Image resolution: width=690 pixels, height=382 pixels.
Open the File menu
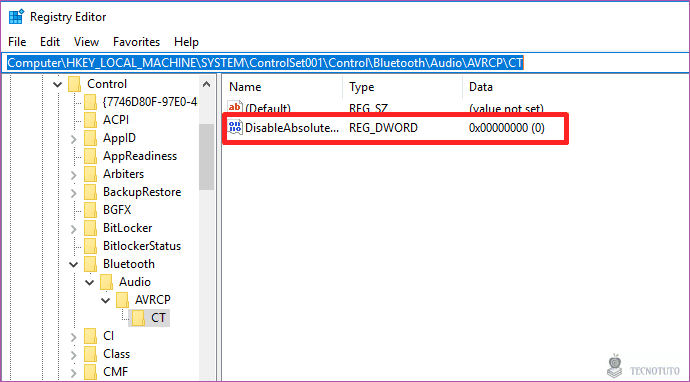point(17,42)
